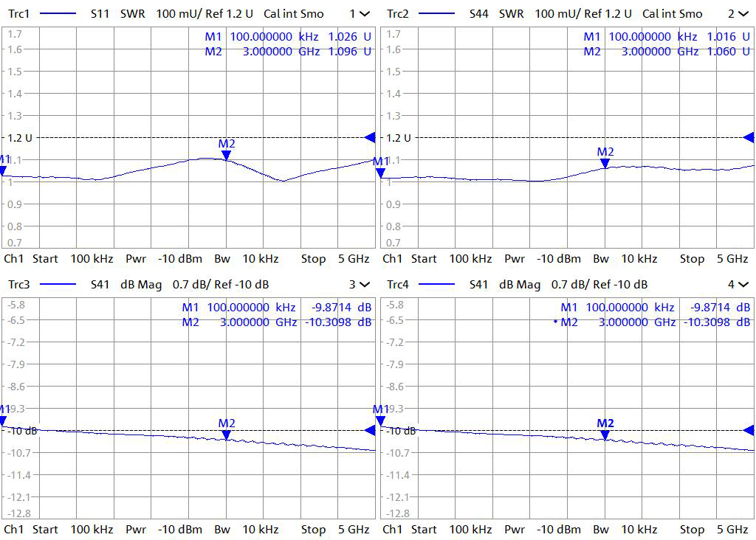Select the M2 marker in the Trc4 diagram
This screenshot has height=540, width=756.
pos(605,435)
